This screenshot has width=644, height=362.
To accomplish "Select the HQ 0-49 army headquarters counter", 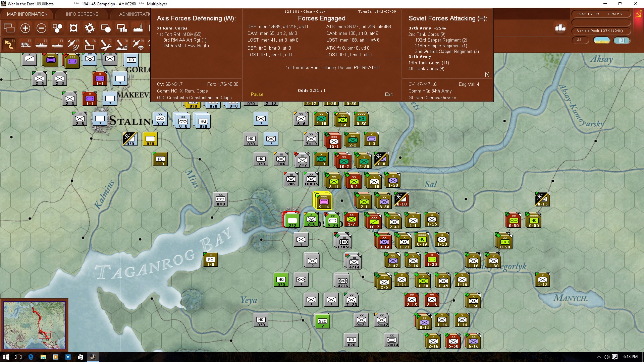I will point(422,240).
